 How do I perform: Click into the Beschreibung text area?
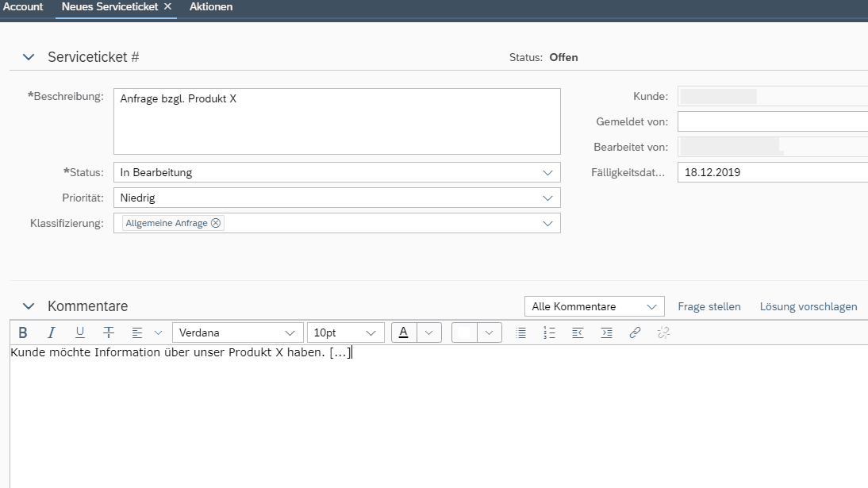tap(337, 121)
